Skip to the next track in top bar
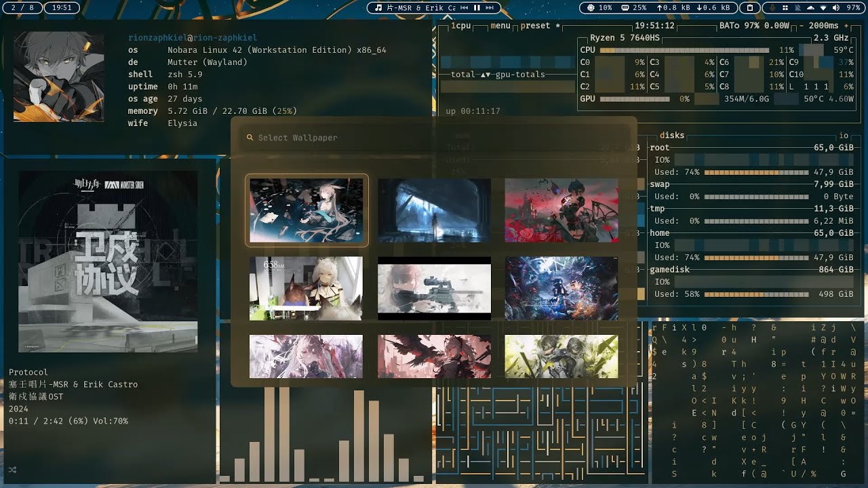 [490, 7]
